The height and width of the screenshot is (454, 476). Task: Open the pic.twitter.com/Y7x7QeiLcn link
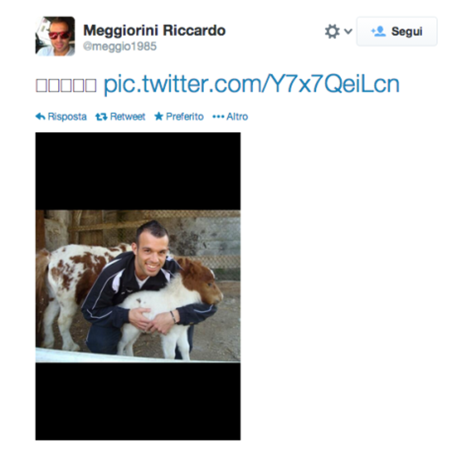point(251,84)
